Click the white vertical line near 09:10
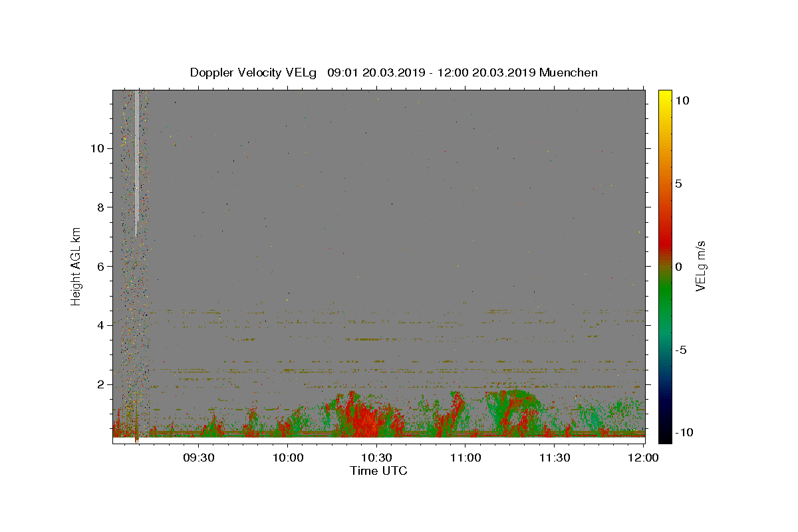This screenshot has width=798, height=532. pos(136,163)
